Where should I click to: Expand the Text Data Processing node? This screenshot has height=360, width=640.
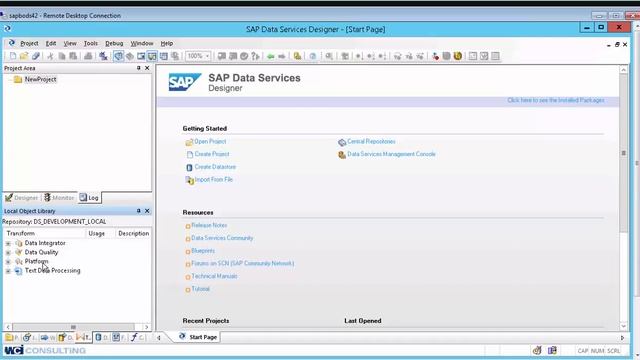pyautogui.click(x=8, y=271)
